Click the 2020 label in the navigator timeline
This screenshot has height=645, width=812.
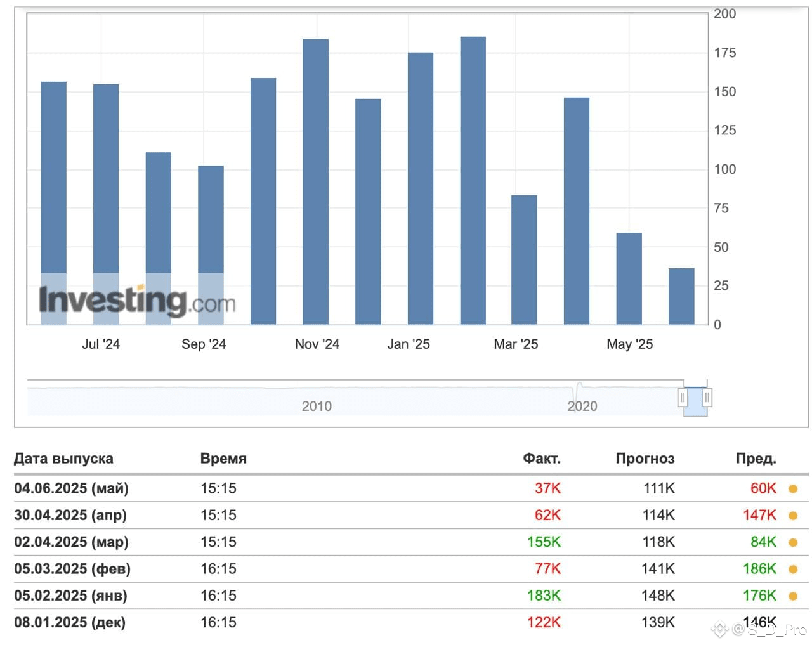click(x=582, y=406)
